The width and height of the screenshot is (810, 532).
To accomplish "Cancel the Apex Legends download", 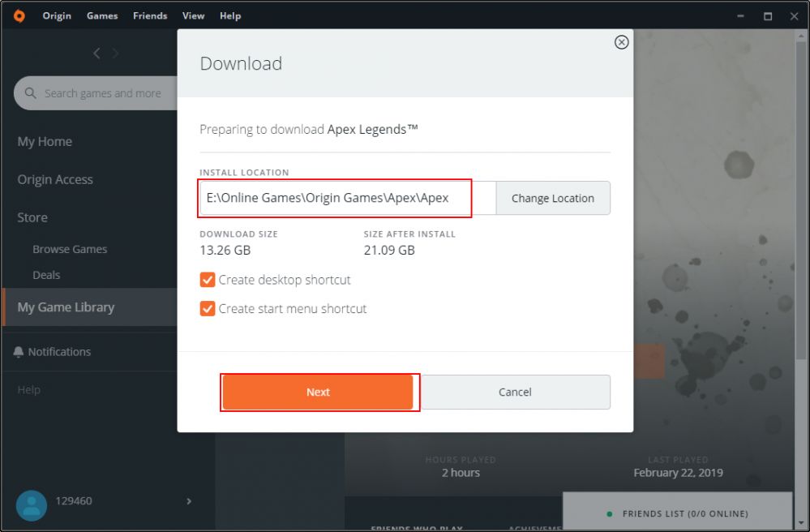I will click(x=515, y=392).
